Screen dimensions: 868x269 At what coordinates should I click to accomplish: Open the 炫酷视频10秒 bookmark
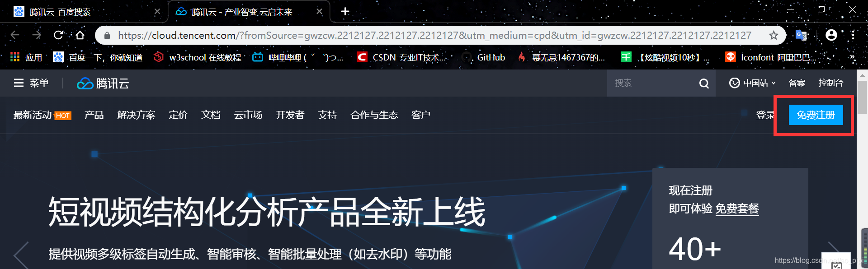[665, 57]
